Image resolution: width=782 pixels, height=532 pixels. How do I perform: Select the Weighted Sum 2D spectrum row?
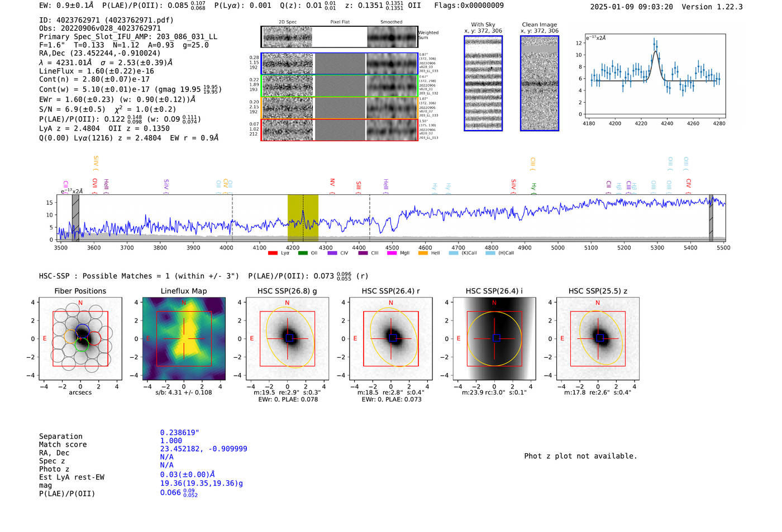(x=339, y=37)
